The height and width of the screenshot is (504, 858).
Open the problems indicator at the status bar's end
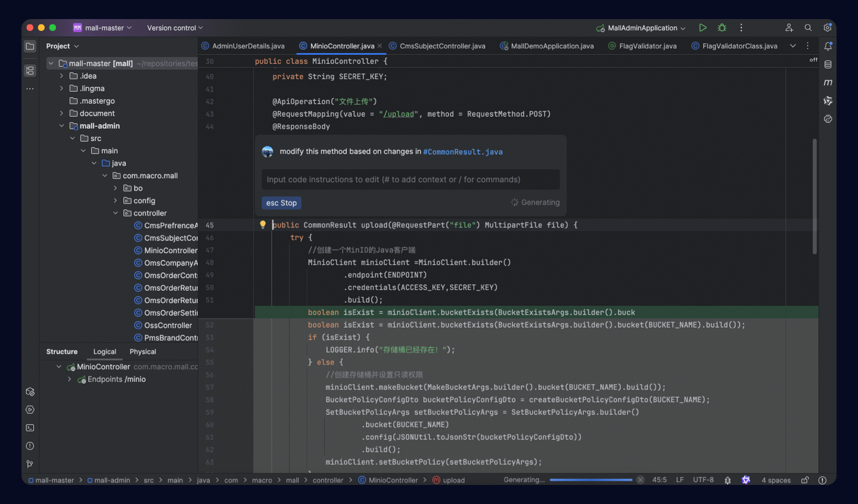[x=822, y=480]
